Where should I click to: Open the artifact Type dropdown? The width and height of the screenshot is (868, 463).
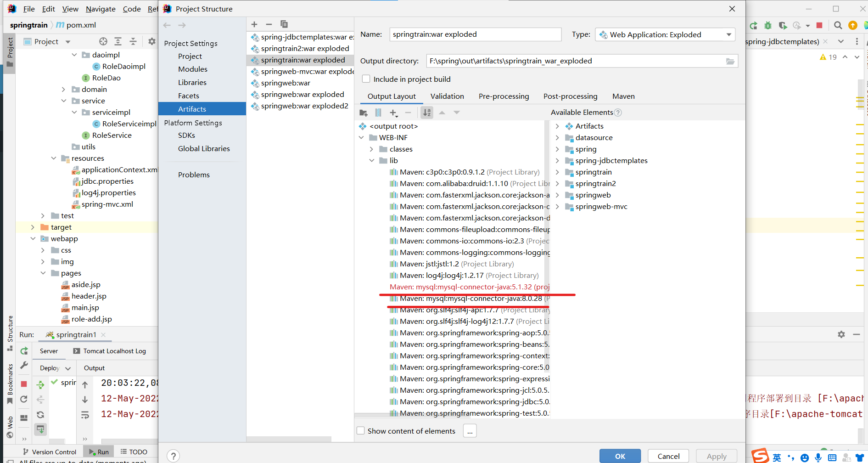665,34
